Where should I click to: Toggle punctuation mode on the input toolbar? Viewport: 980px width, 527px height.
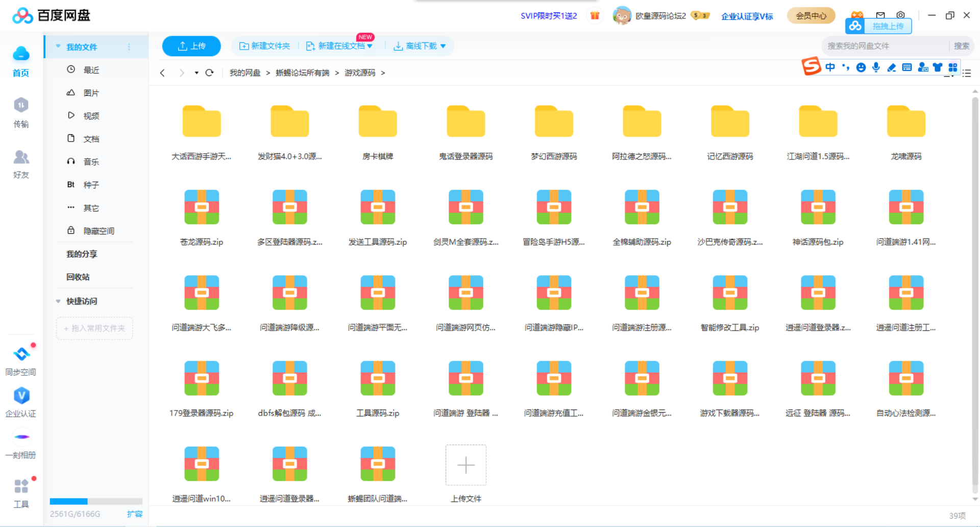pos(845,67)
